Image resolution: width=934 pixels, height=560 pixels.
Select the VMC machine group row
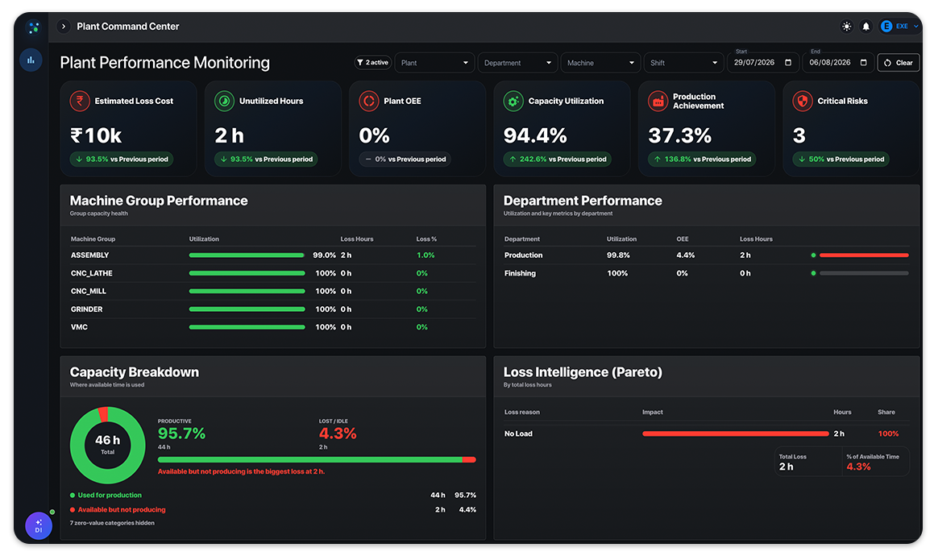tap(273, 327)
